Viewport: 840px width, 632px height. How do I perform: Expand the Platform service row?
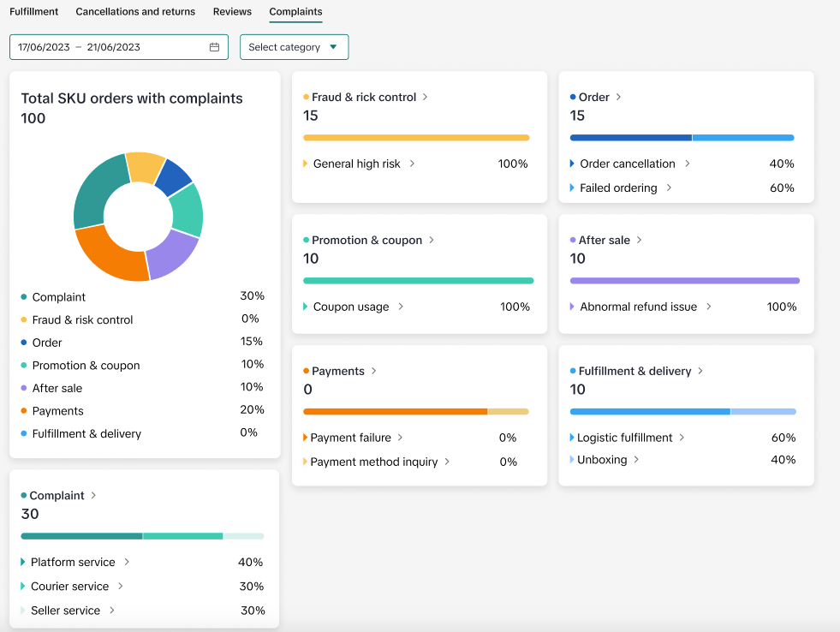click(x=127, y=563)
